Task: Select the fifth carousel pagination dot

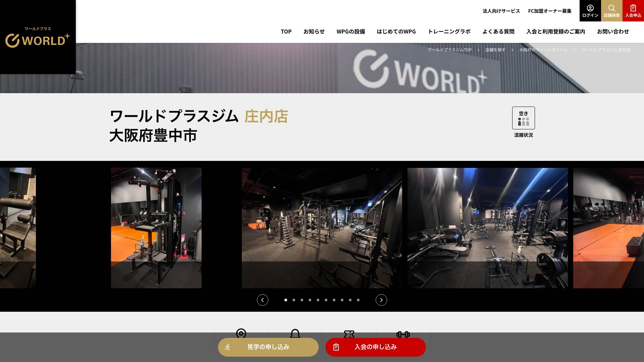Action: tap(318, 300)
